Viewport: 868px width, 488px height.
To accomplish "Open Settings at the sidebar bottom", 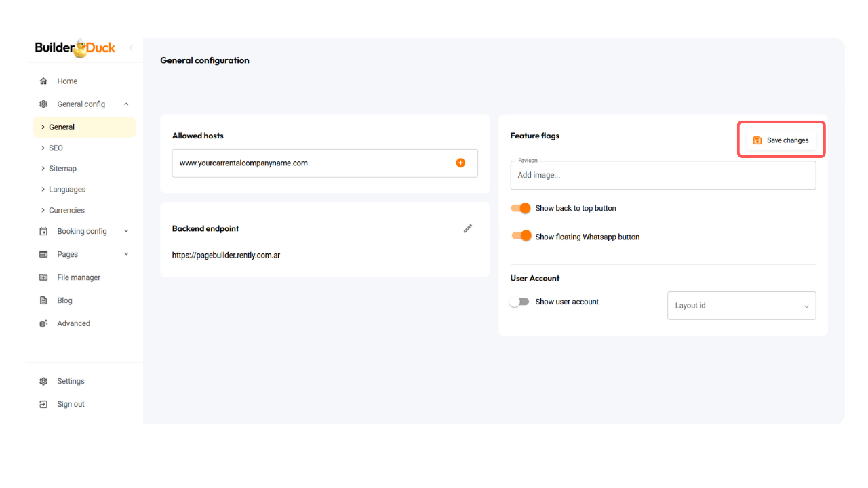I will pyautogui.click(x=71, y=381).
